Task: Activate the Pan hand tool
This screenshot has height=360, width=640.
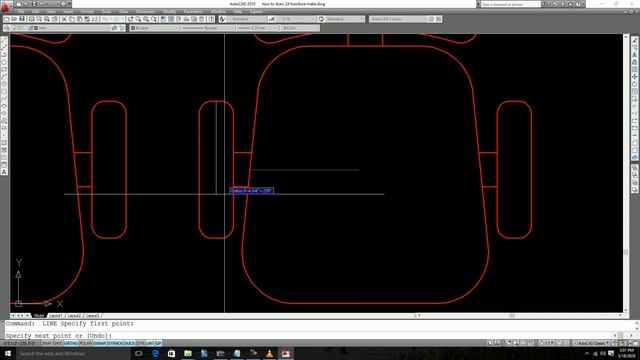Action: 130,19
